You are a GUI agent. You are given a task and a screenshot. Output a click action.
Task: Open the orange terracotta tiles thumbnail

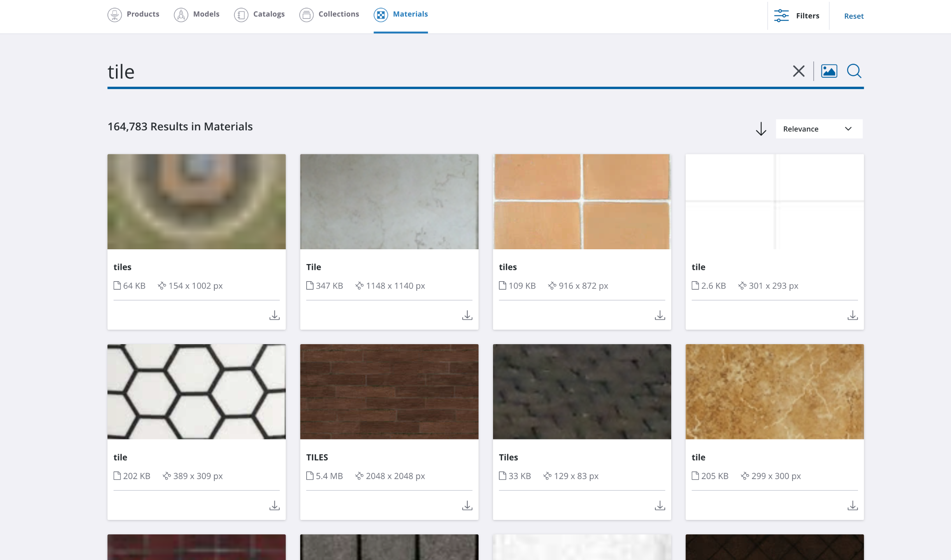(582, 201)
